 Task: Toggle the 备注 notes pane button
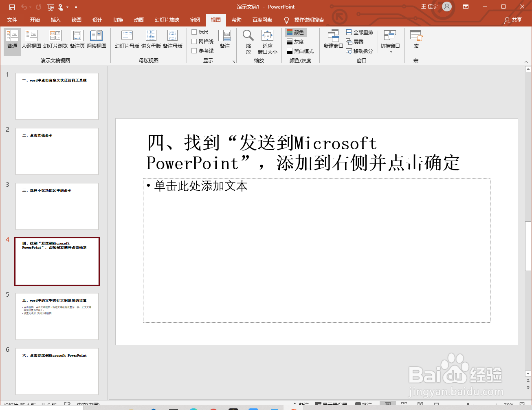coord(225,40)
